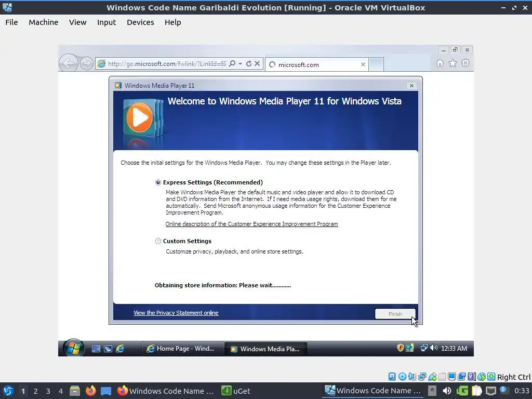
Task: Click the host removable media eject tray icon
Action: tap(432, 391)
